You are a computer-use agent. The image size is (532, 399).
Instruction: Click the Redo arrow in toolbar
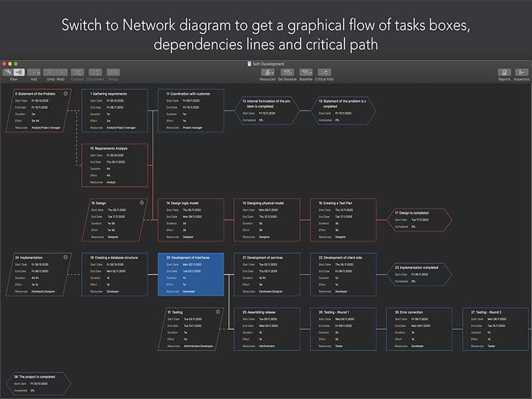point(61,72)
